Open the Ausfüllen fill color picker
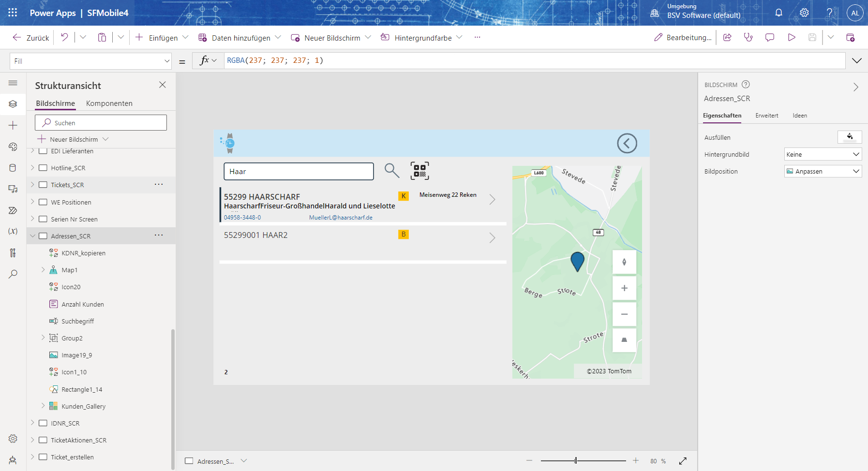 tap(850, 137)
